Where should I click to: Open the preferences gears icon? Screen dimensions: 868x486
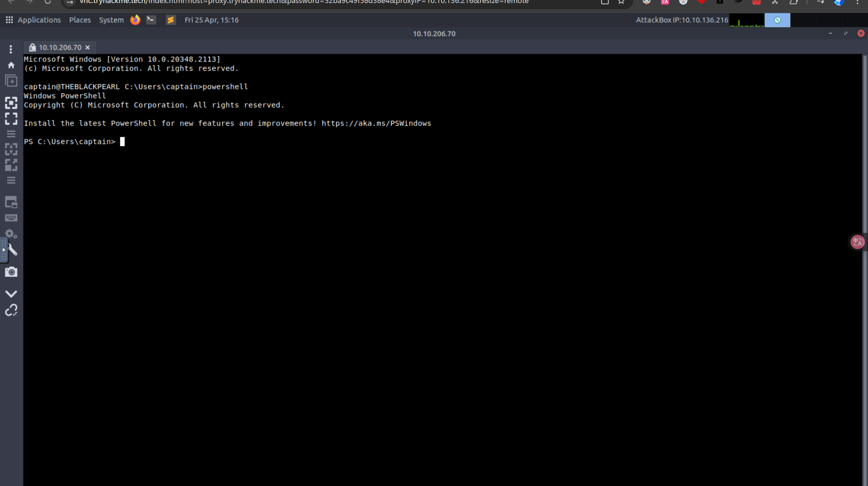click(11, 234)
